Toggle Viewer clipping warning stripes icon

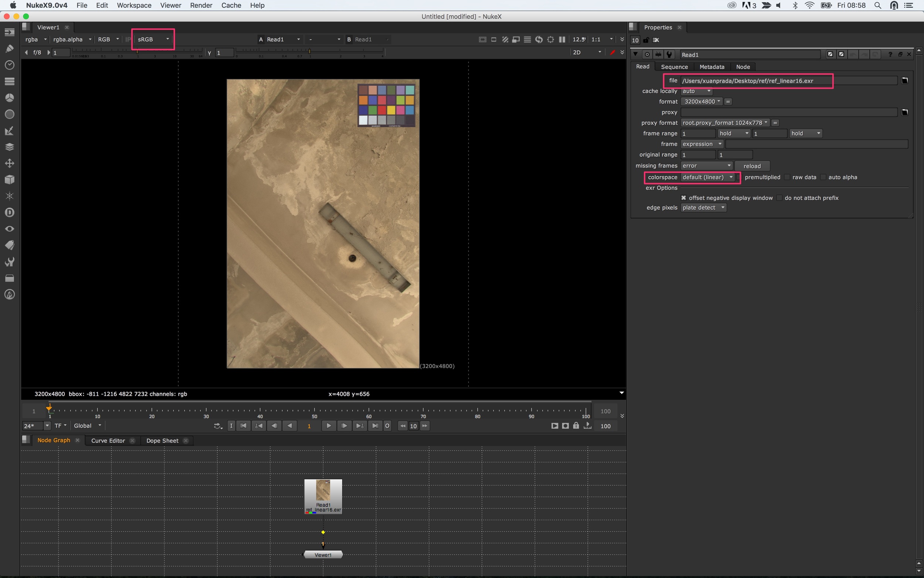pyautogui.click(x=505, y=39)
